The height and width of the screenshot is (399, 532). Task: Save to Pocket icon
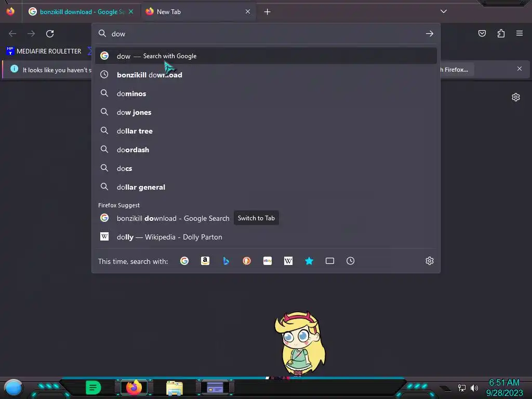pos(482,33)
